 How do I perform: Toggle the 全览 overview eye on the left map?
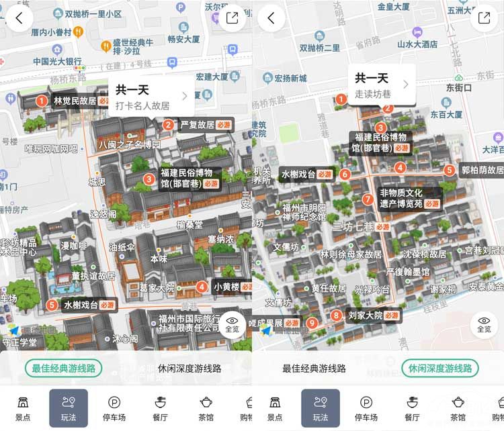pos(232,324)
